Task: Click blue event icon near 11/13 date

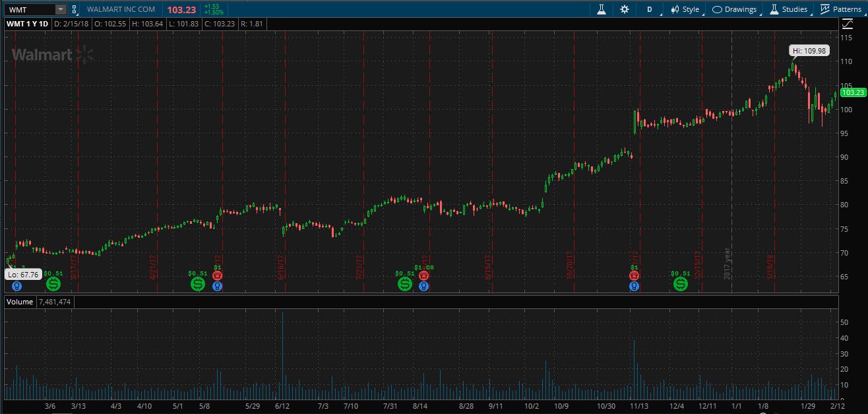Action: click(634, 287)
